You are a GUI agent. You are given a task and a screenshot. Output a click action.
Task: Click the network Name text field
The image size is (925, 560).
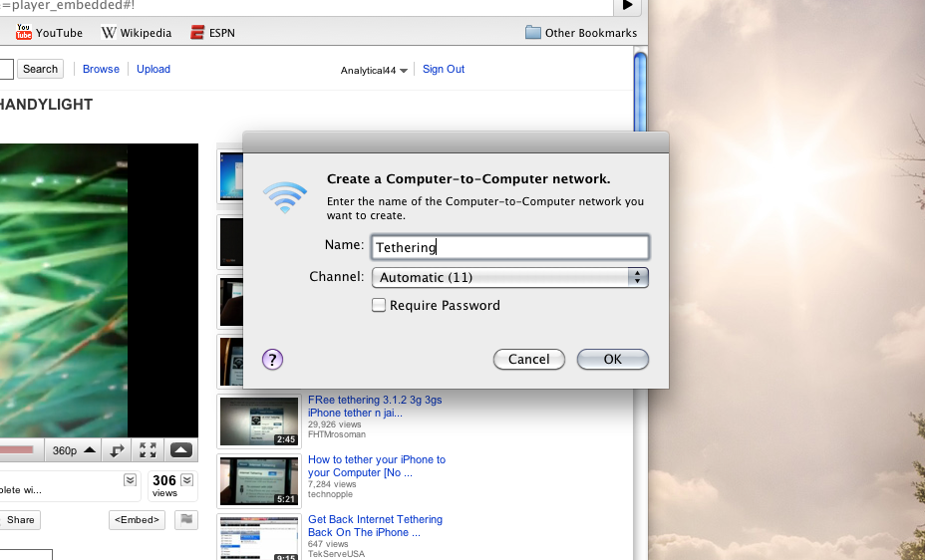click(510, 247)
